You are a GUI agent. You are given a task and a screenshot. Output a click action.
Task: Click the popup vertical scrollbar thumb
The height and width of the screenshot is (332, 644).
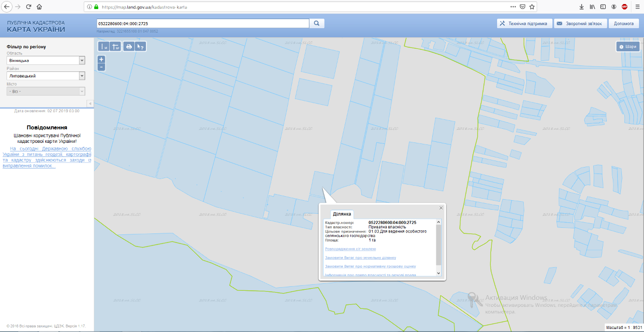[x=438, y=244]
